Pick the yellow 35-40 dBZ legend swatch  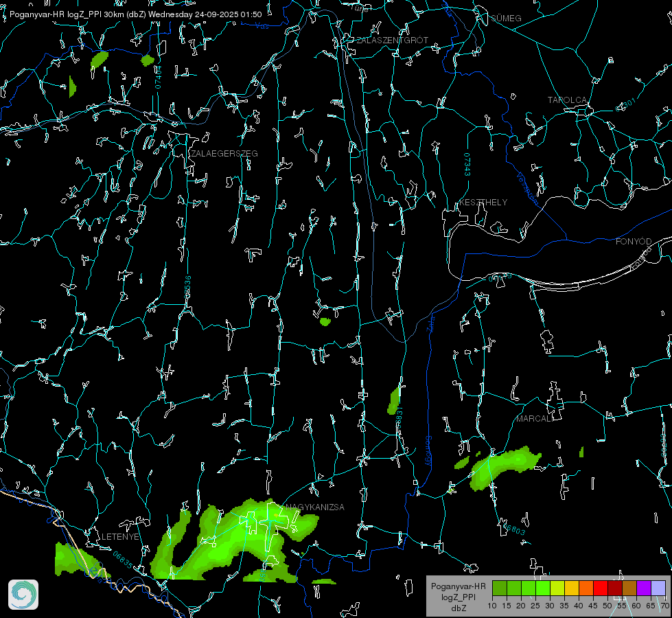click(x=572, y=588)
